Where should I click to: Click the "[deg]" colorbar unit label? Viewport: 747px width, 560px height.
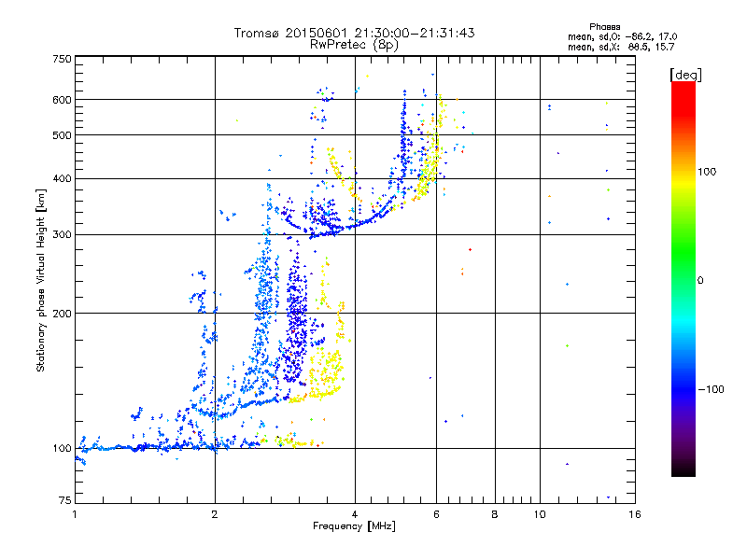click(x=685, y=75)
